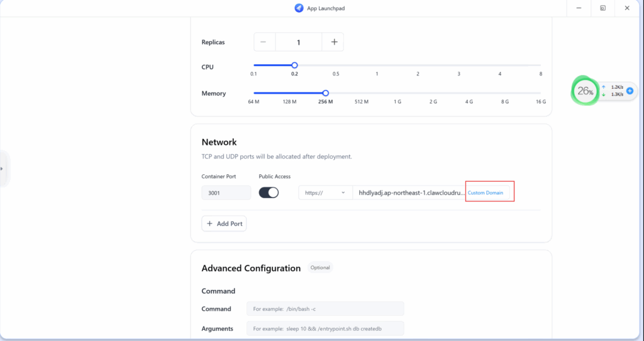Image resolution: width=644 pixels, height=341 pixels.
Task: Close the App Launchpad window
Action: pos(627,8)
